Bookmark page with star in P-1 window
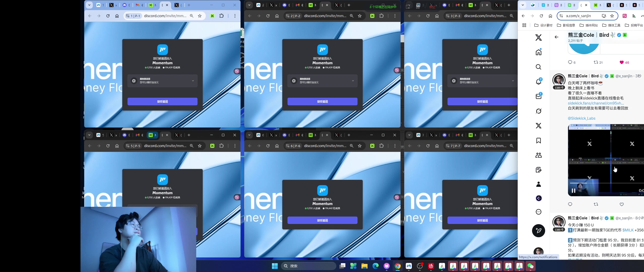Screen dimensions: 644x272 coord(200,16)
